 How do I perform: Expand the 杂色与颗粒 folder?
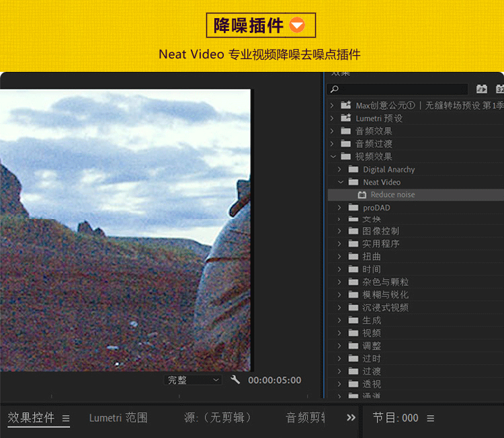pyautogui.click(x=339, y=282)
